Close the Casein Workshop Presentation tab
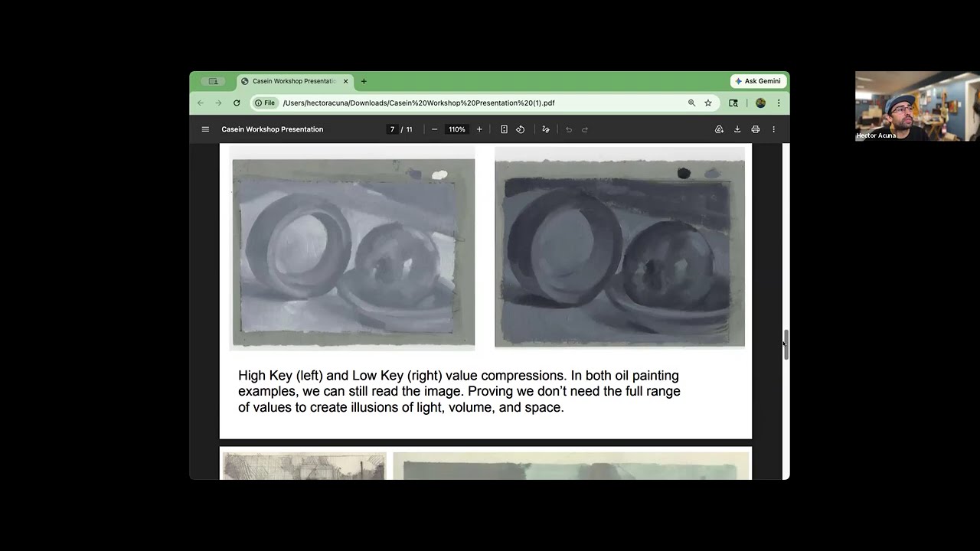This screenshot has height=551, width=980. pyautogui.click(x=345, y=81)
